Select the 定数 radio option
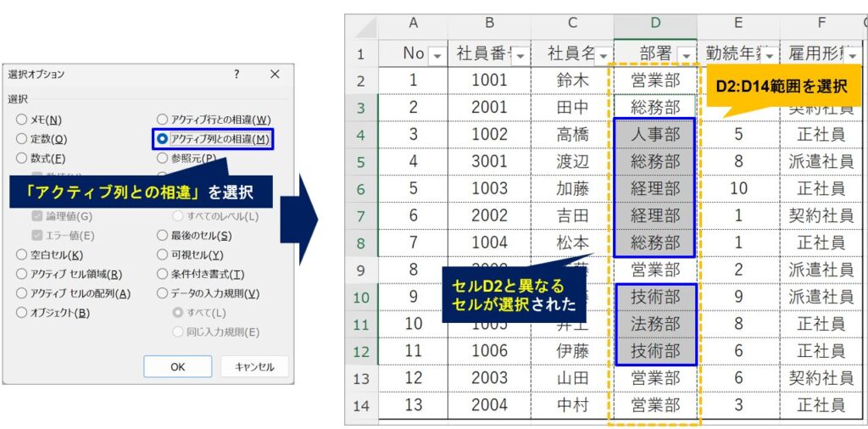This screenshot has width=868, height=429. pos(21,138)
